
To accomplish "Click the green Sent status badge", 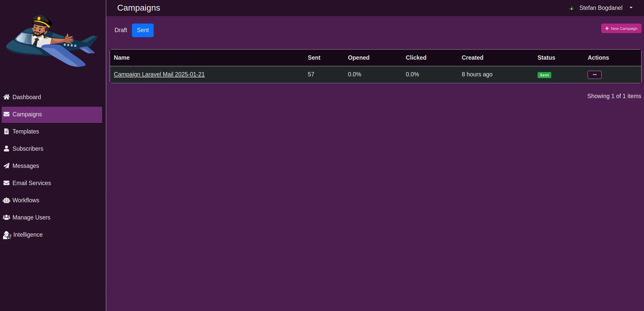I will (544, 75).
